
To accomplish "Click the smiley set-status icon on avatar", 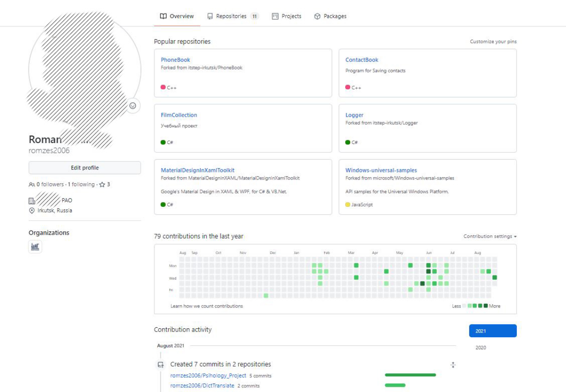I will click(133, 106).
